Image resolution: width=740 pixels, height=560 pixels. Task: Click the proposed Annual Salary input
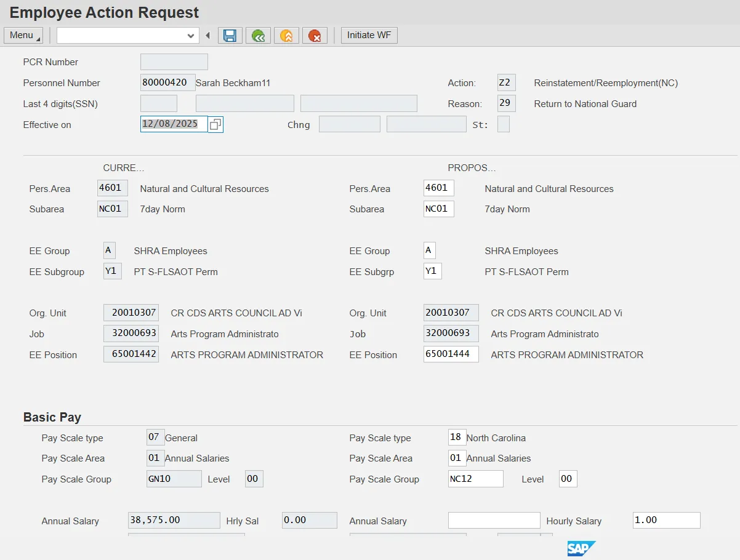click(494, 521)
